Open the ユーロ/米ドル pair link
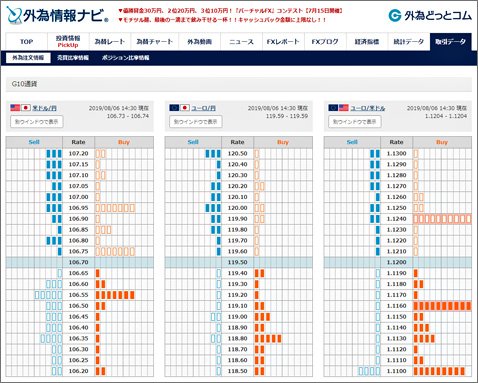478x383 pixels. pos(368,108)
